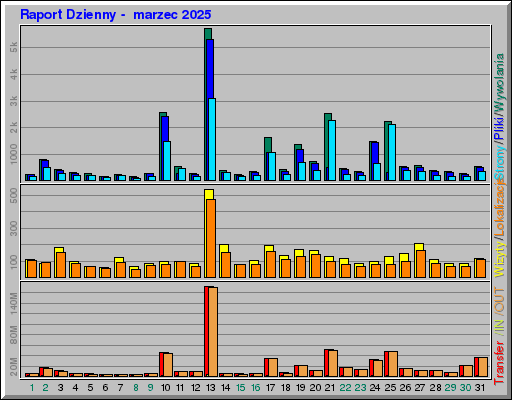Click day label 5 on the x-axis
This screenshot has width=512, height=400.
coord(90,388)
